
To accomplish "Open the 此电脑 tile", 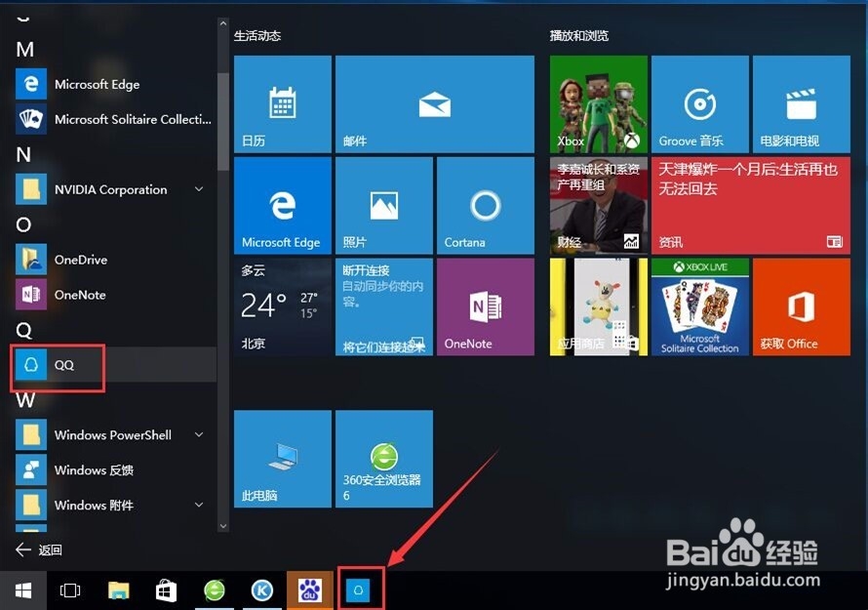I will (282, 459).
